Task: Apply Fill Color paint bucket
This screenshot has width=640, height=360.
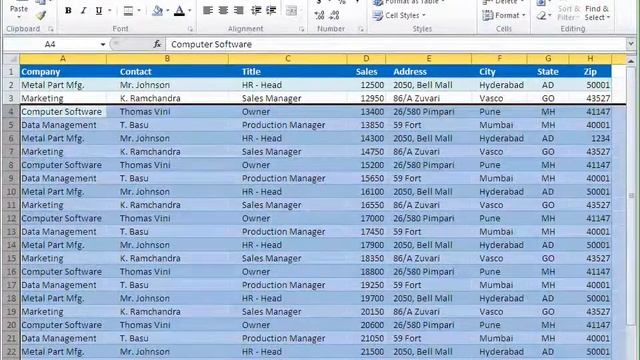Action: (x=157, y=11)
